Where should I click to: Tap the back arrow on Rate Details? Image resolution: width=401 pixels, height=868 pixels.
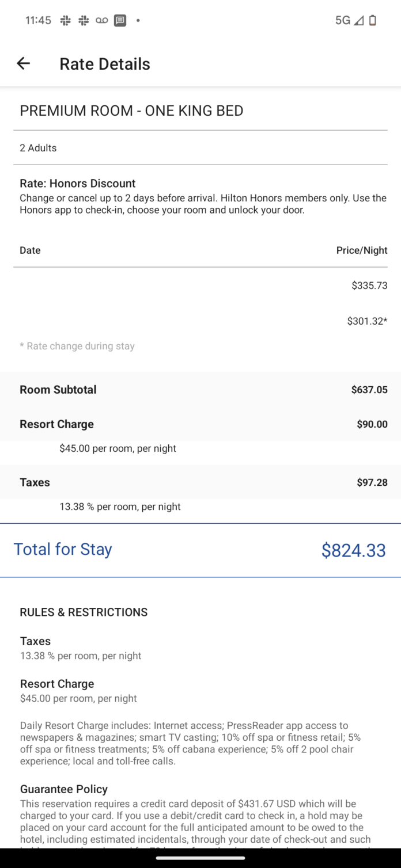[x=23, y=63]
